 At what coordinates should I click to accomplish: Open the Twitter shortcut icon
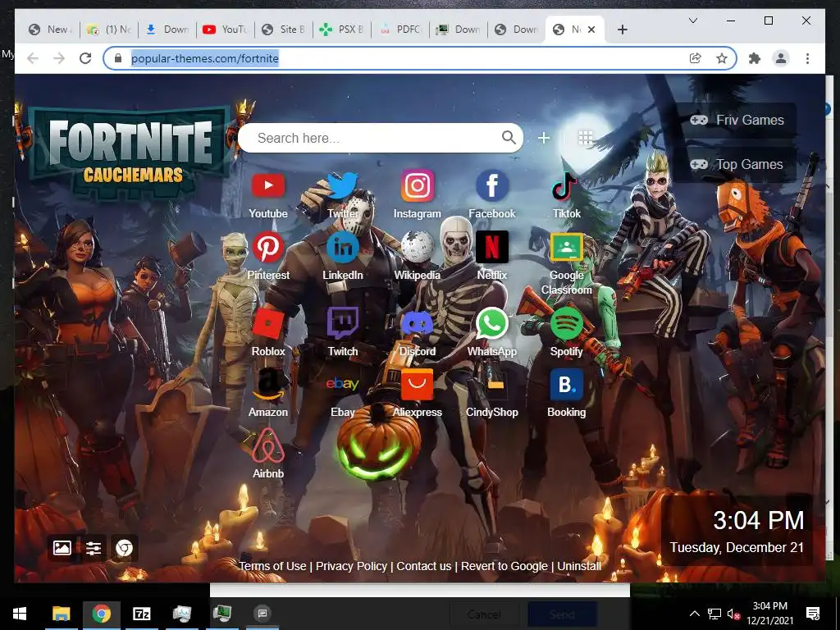pos(342,186)
